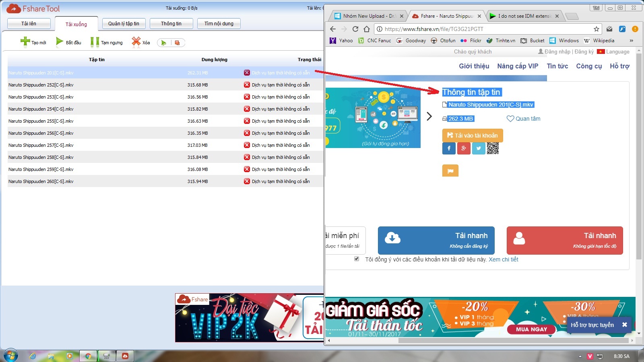
Task: Open the browser home page icon
Action: point(366,29)
